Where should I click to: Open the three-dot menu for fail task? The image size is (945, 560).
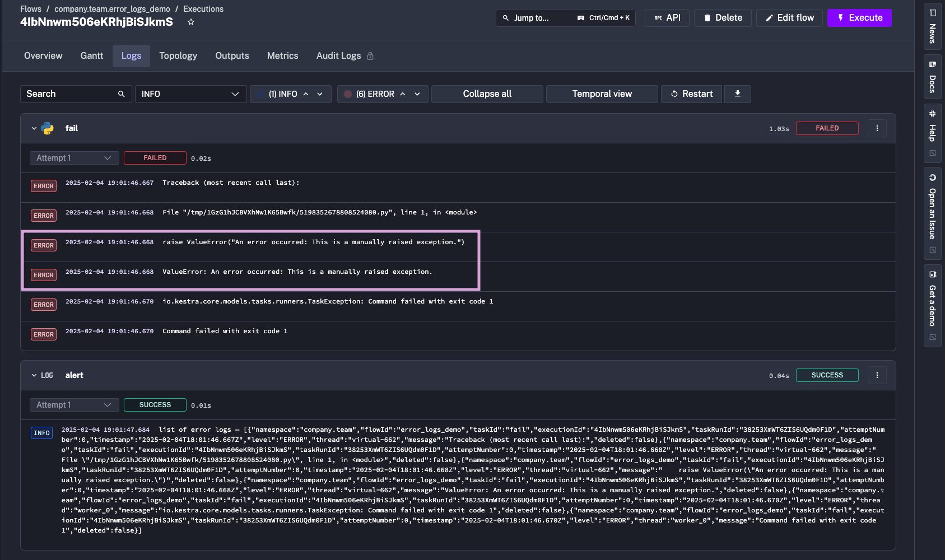(877, 128)
